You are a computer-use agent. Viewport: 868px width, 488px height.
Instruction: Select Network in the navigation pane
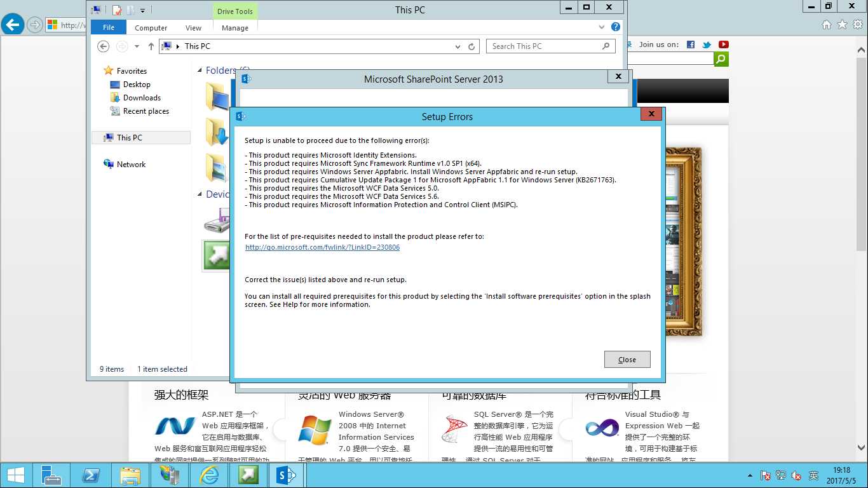(x=131, y=165)
